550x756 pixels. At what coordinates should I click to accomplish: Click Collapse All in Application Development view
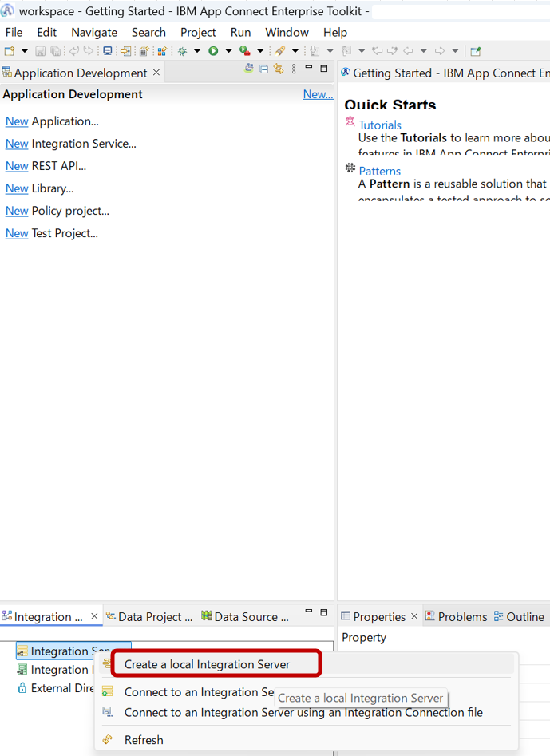click(263, 69)
